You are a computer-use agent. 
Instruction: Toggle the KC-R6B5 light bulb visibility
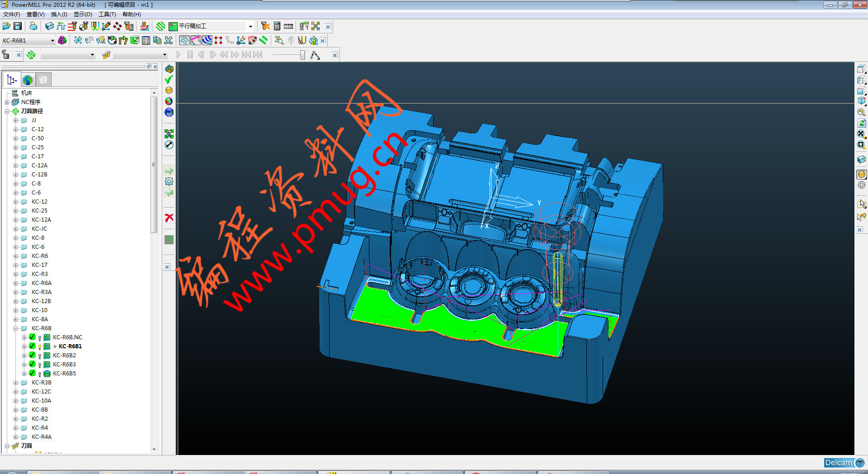(40, 374)
